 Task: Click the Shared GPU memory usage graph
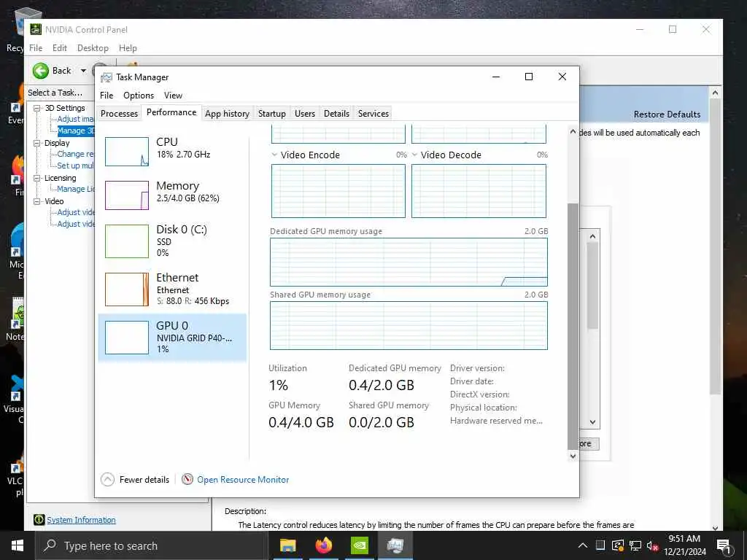[409, 326]
